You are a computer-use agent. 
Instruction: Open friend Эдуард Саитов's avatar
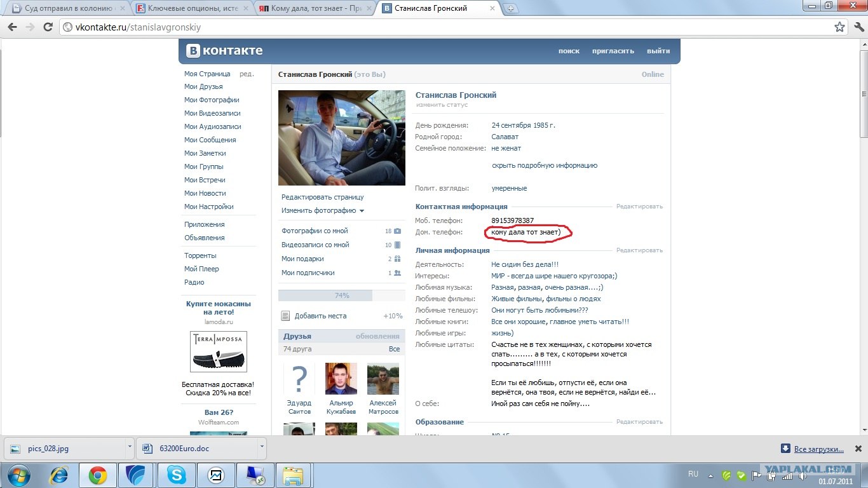[299, 379]
